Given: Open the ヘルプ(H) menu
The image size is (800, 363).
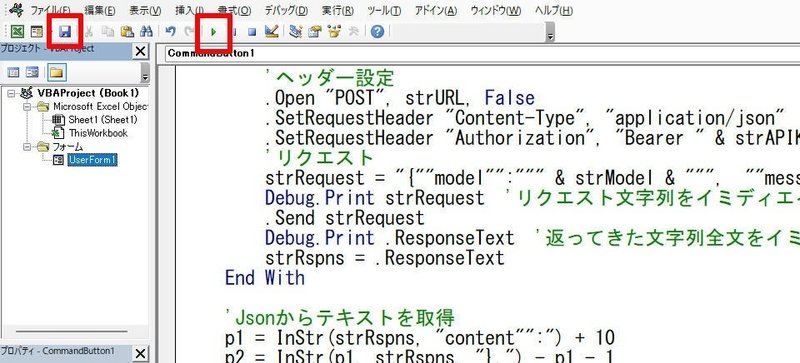Looking at the screenshot, I should pos(554,10).
